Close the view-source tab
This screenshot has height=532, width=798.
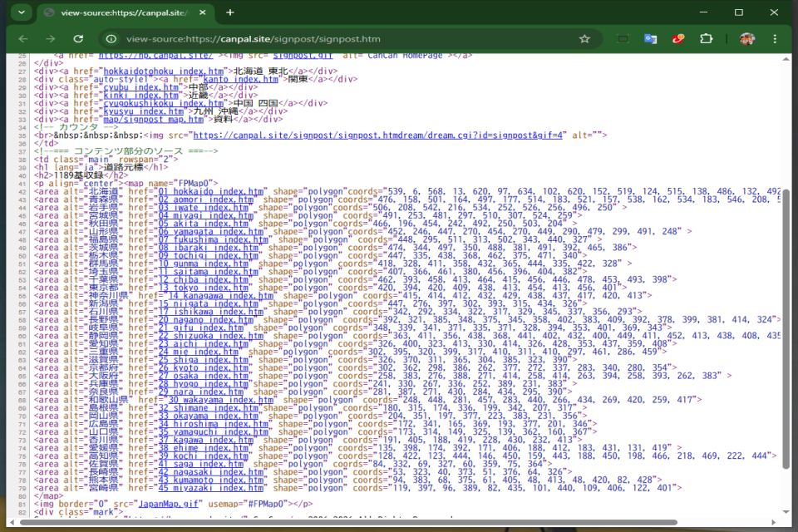tap(204, 12)
